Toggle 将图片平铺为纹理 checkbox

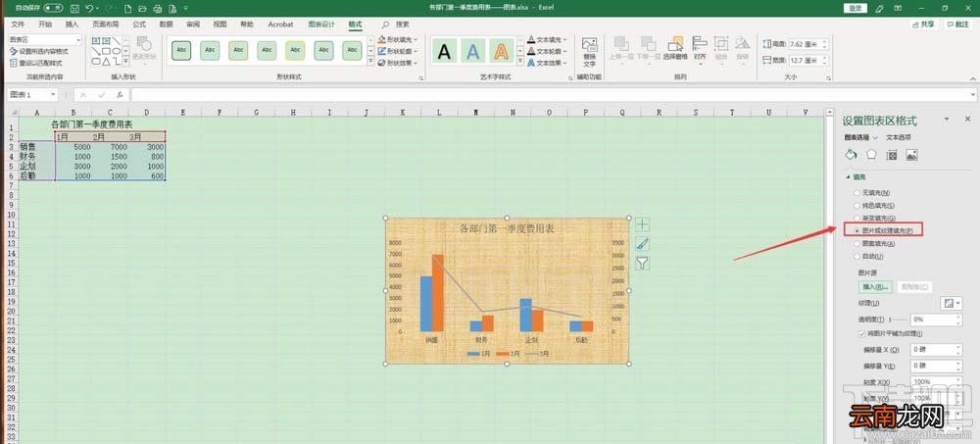pyautogui.click(x=862, y=334)
